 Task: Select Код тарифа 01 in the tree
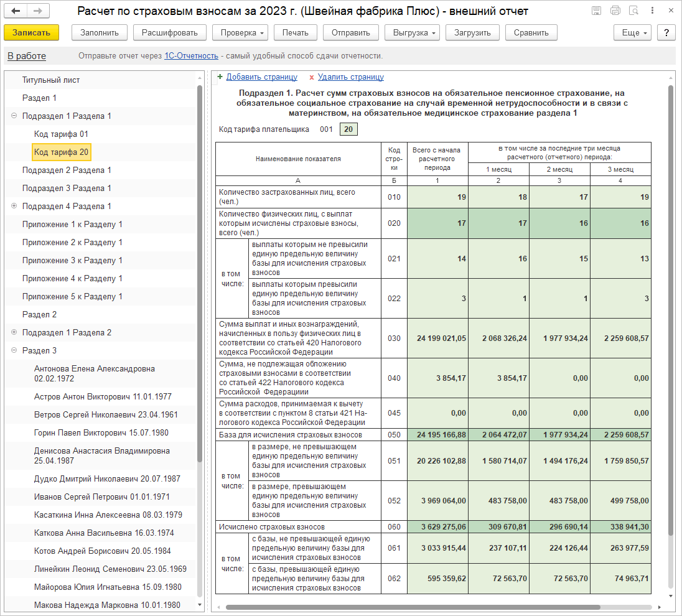pyautogui.click(x=61, y=134)
